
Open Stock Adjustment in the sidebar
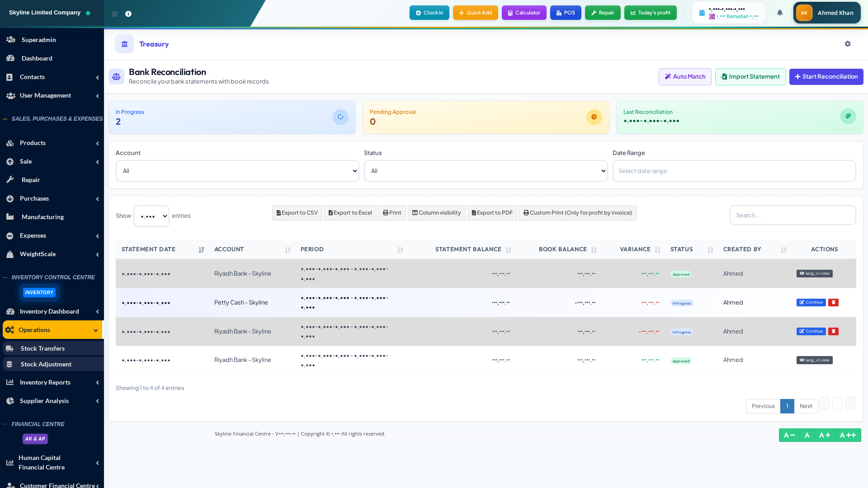(46, 364)
